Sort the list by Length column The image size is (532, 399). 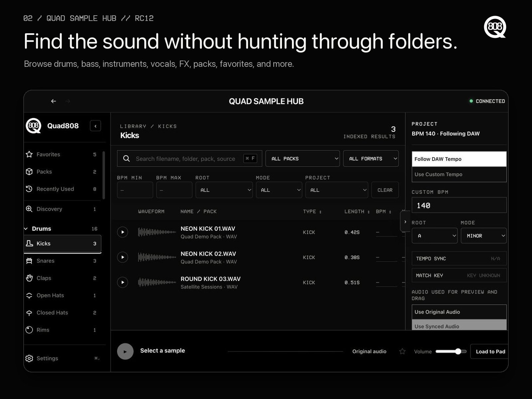pyautogui.click(x=357, y=211)
